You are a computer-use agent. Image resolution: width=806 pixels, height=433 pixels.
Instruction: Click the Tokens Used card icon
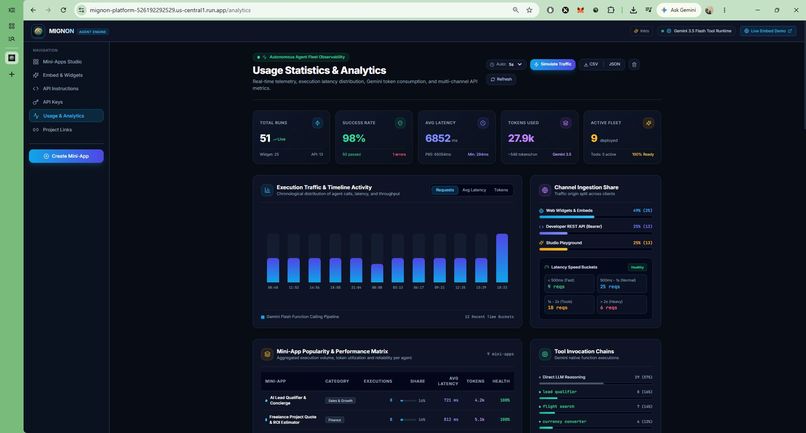[x=565, y=123]
